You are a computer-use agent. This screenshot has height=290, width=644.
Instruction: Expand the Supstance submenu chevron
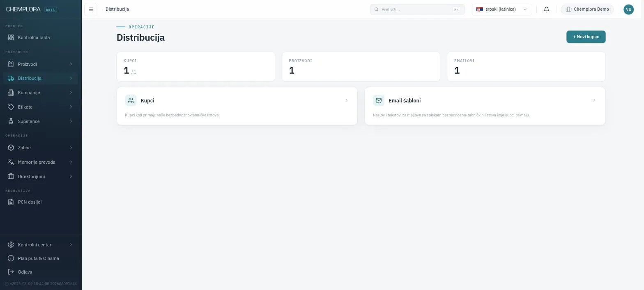tap(71, 121)
